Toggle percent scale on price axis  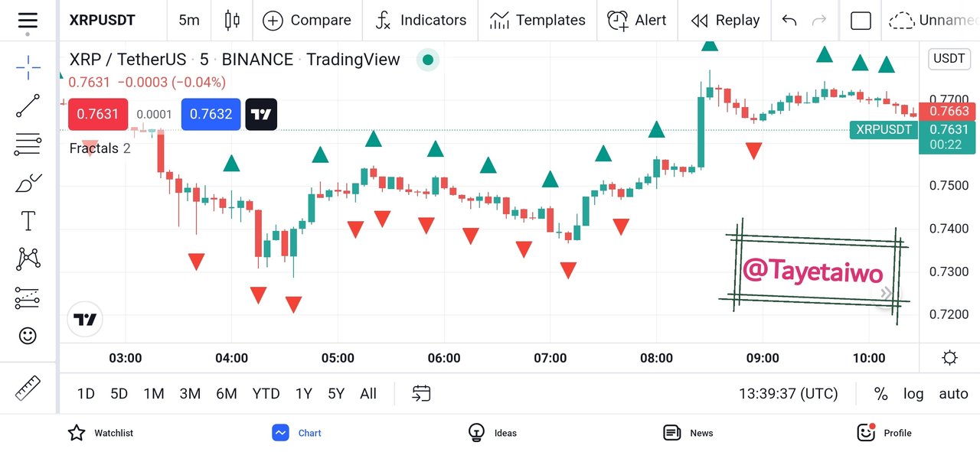click(881, 394)
